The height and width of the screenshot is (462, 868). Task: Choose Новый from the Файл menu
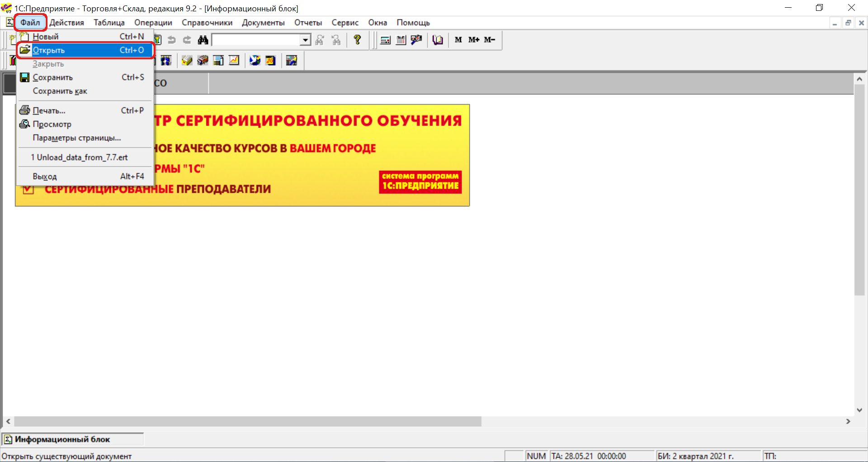pos(85,37)
